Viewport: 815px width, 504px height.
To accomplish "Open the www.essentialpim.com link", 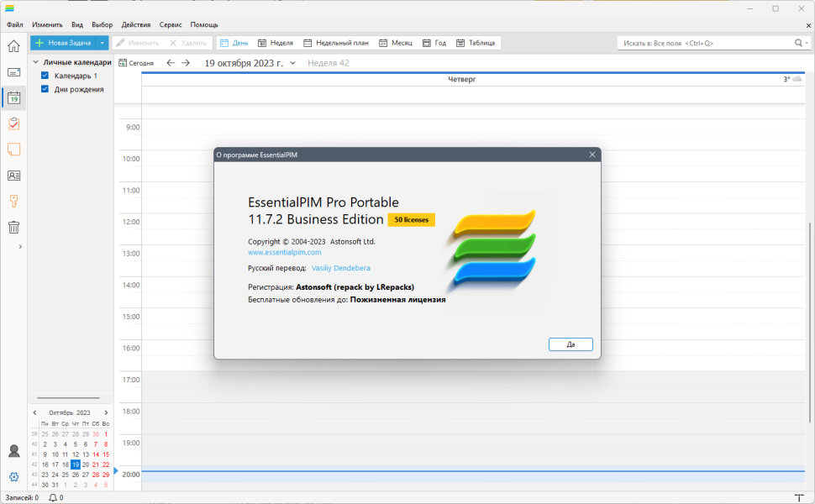I will pyautogui.click(x=284, y=252).
